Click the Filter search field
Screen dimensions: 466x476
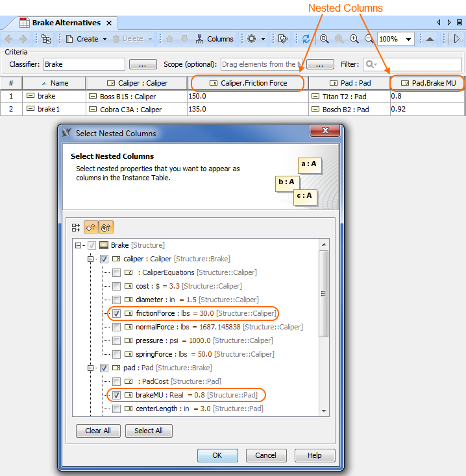pyautogui.click(x=412, y=64)
